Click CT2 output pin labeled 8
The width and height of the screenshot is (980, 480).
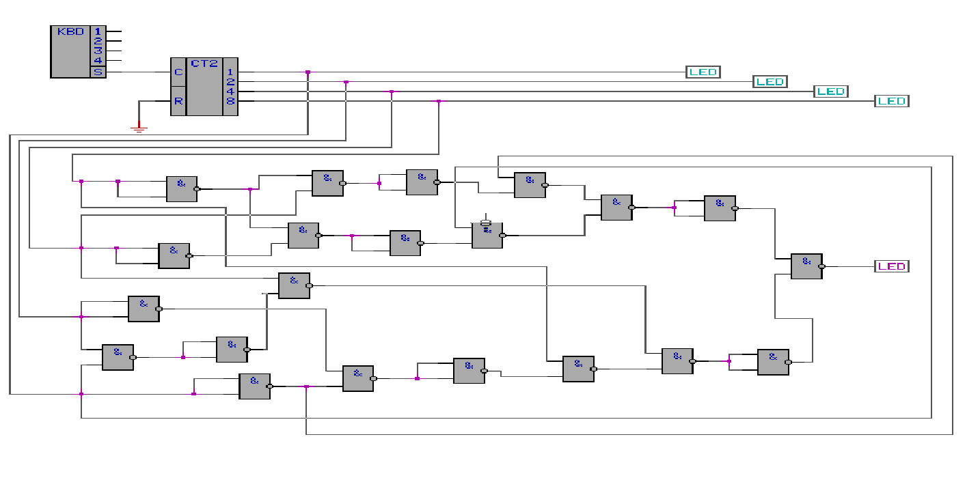click(x=230, y=101)
